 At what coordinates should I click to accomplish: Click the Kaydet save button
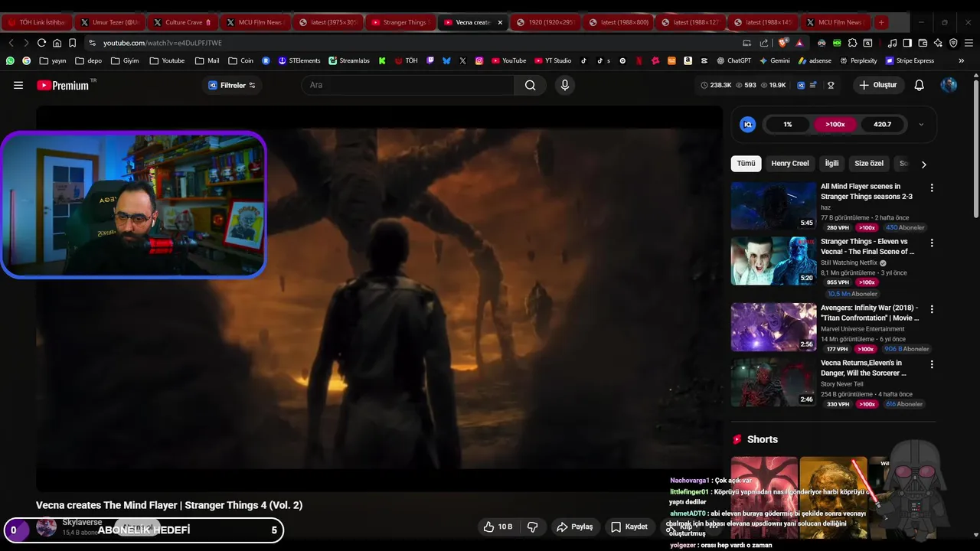[629, 527]
